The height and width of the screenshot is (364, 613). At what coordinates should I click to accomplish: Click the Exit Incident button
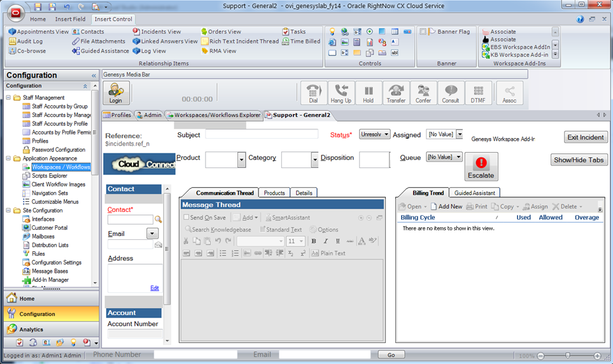coord(586,137)
